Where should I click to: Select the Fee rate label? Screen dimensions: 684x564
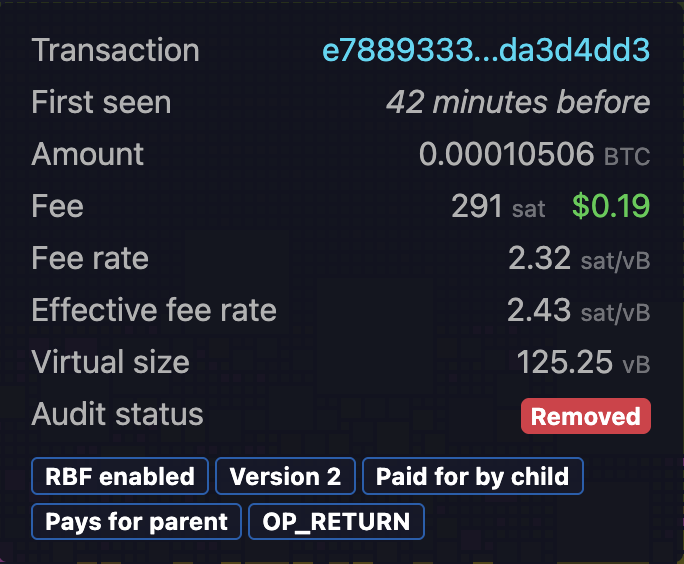click(90, 258)
